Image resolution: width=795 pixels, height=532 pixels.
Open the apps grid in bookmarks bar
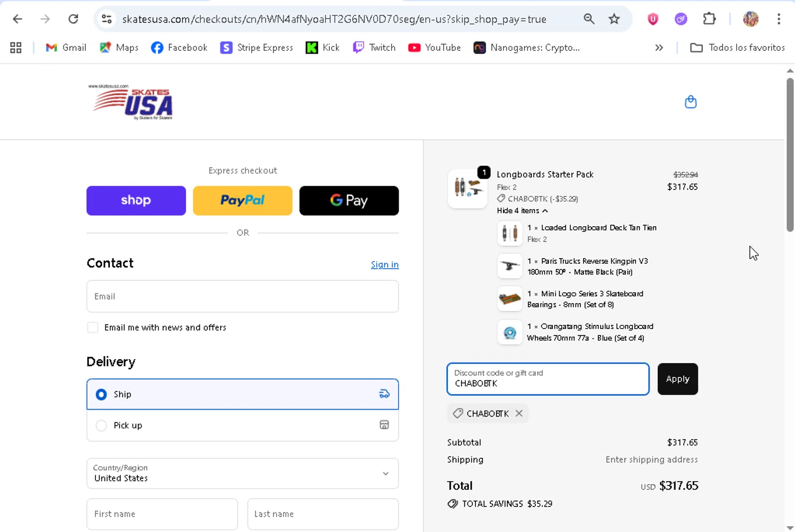point(16,48)
